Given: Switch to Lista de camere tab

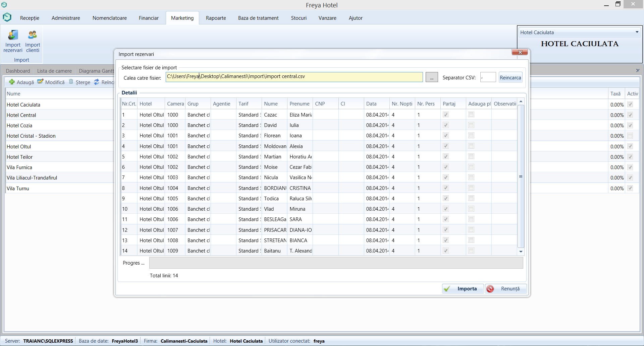Looking at the screenshot, I should point(54,71).
